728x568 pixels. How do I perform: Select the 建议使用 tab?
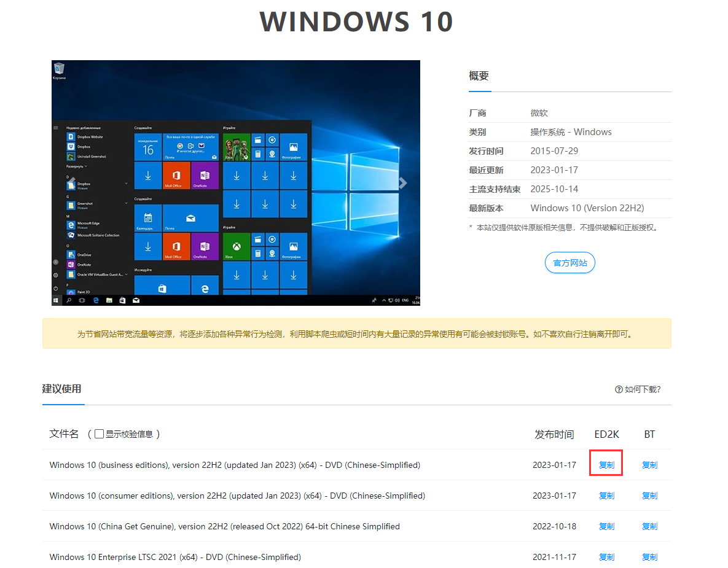click(62, 389)
